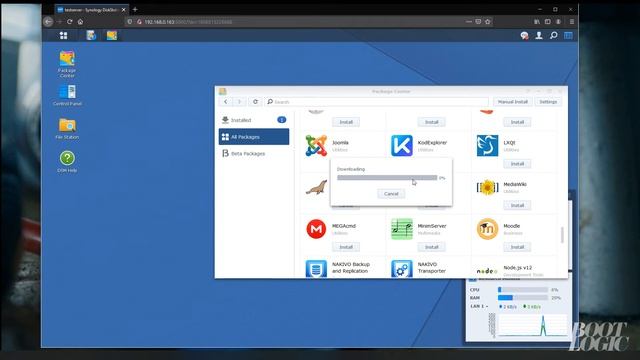The width and height of the screenshot is (640, 360).
Task: Click the Downloading progress bar
Action: point(387,178)
